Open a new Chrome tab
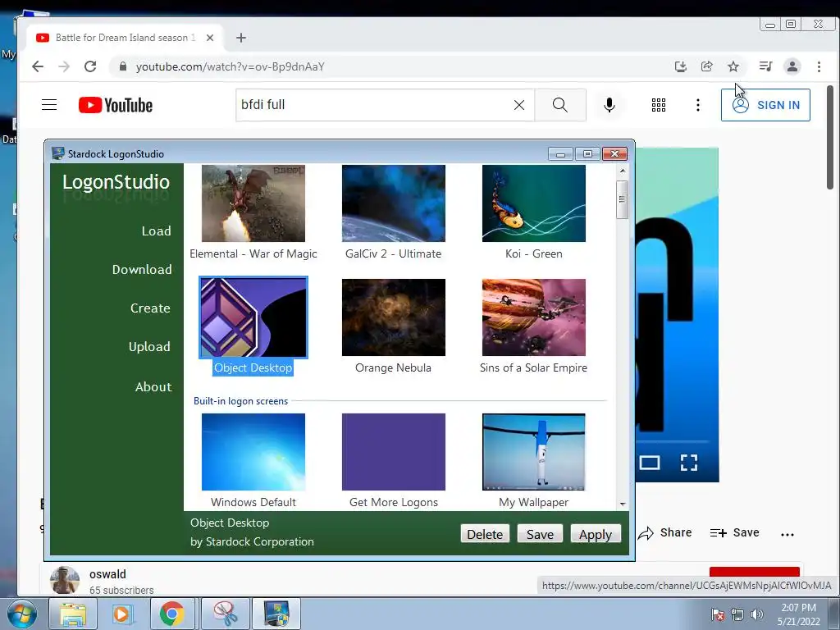 pyautogui.click(x=241, y=38)
